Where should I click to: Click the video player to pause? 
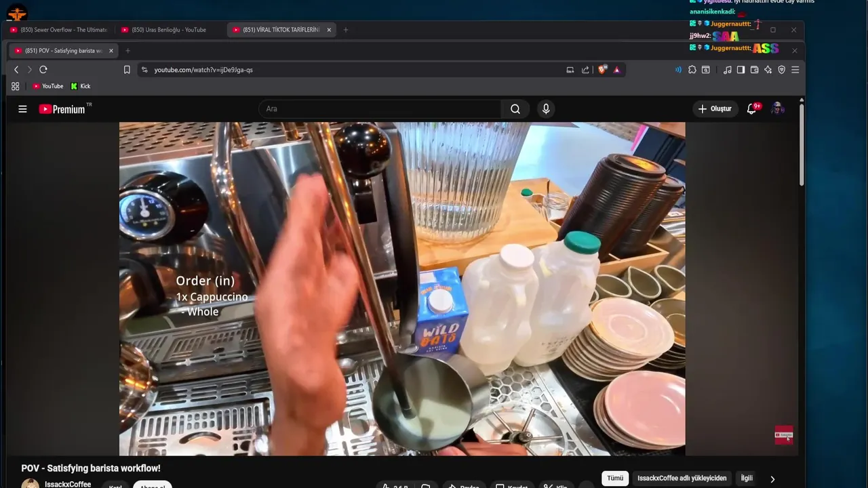[x=402, y=289]
